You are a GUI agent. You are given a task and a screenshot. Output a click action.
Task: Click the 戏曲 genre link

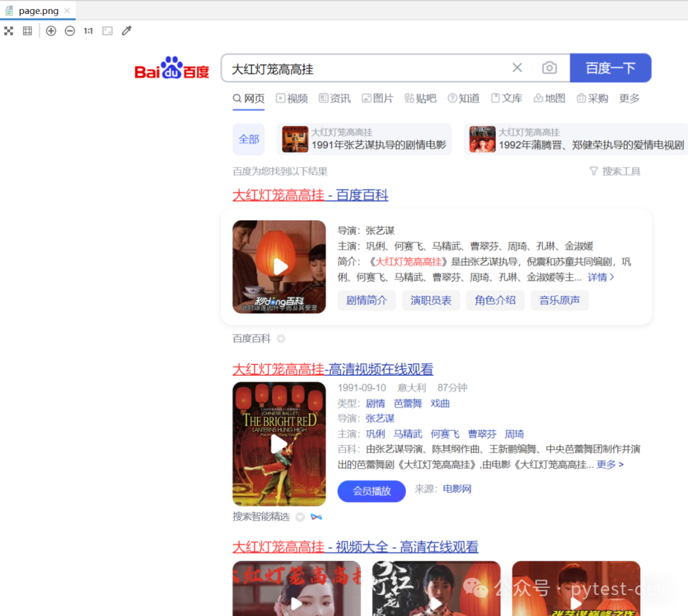coord(440,403)
